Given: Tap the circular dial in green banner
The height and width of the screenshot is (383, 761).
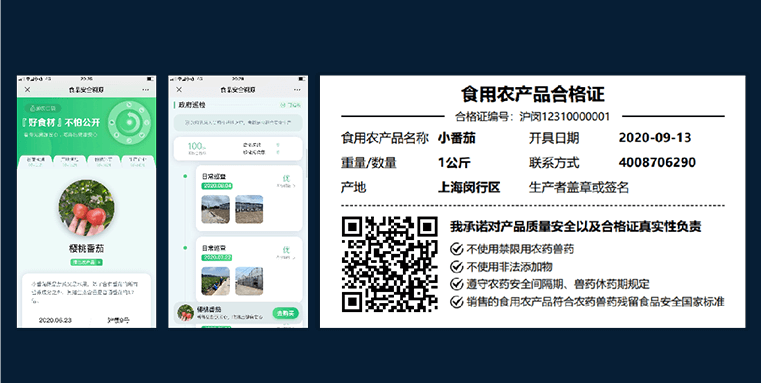Looking at the screenshot, I should tap(129, 122).
